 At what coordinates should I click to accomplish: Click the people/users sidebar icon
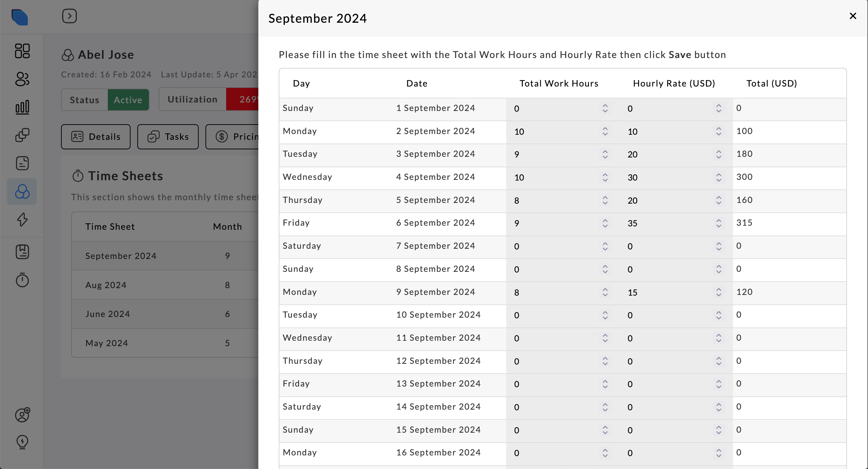22,79
